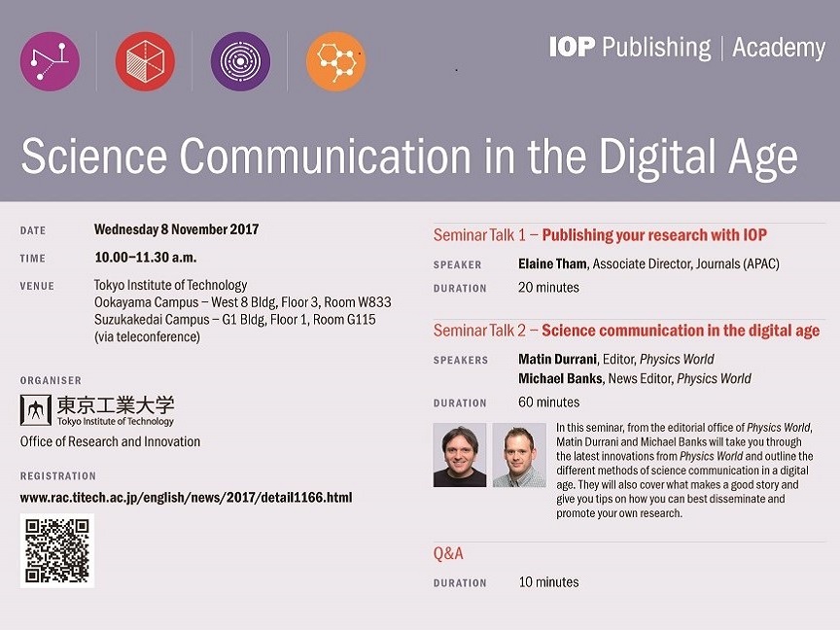Click the date Wednesday 8 November 2017
Image resolution: width=840 pixels, height=630 pixels.
click(x=176, y=229)
